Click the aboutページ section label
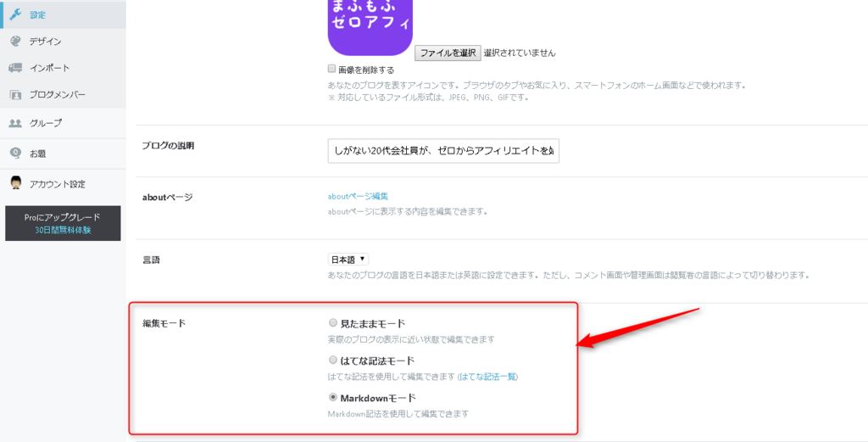The width and height of the screenshot is (868, 442). click(168, 197)
